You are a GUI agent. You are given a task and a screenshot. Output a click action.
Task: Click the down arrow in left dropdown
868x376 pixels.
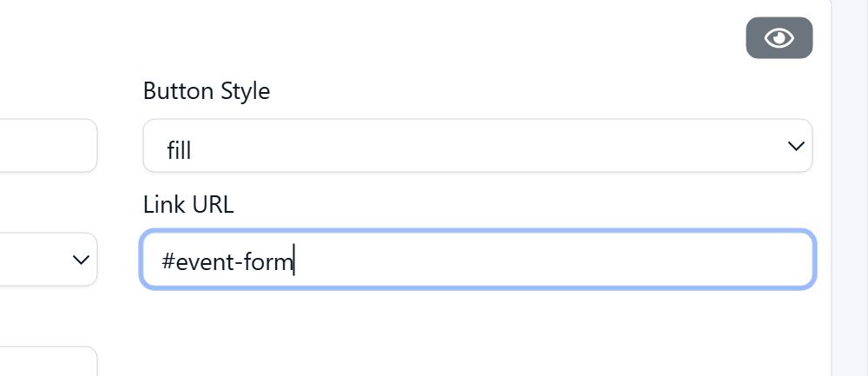click(x=82, y=260)
